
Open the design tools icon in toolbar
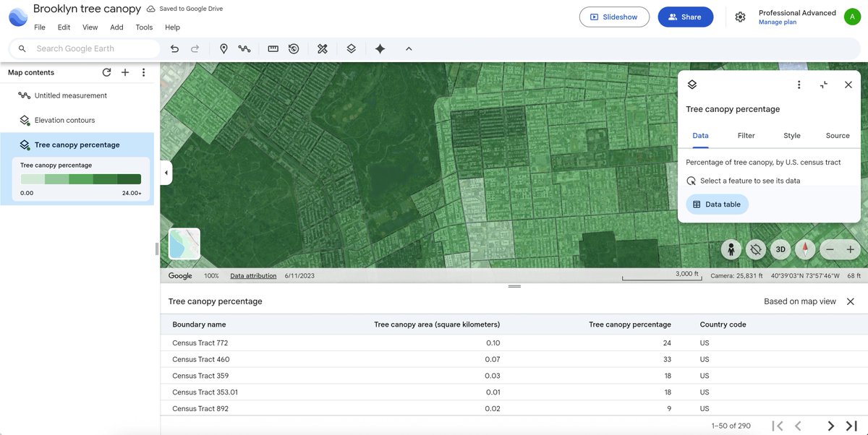323,48
